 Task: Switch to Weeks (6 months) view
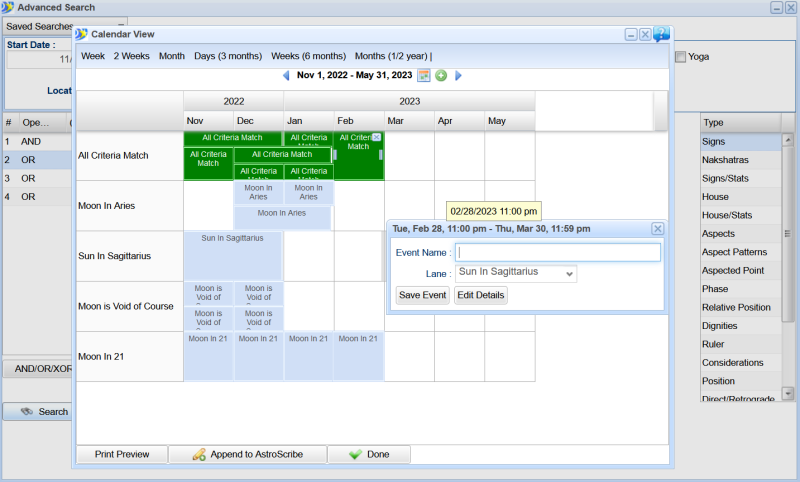click(x=308, y=56)
